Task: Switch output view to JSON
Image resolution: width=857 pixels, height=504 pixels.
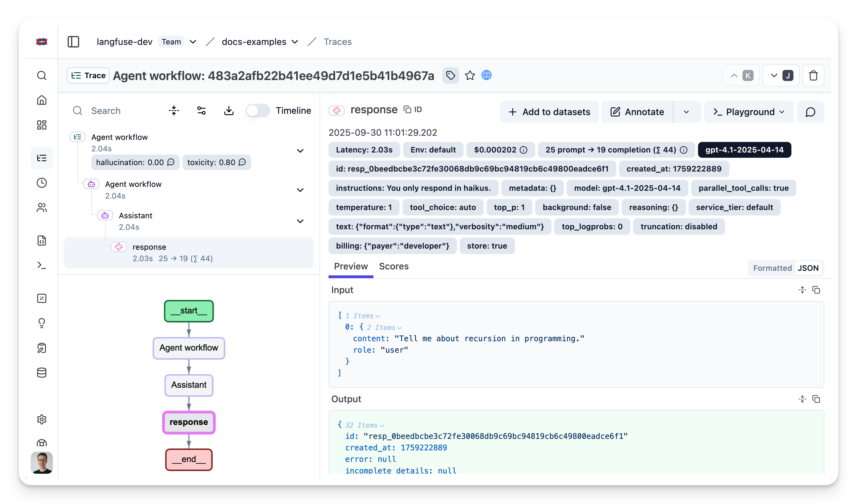Action: 808,268
